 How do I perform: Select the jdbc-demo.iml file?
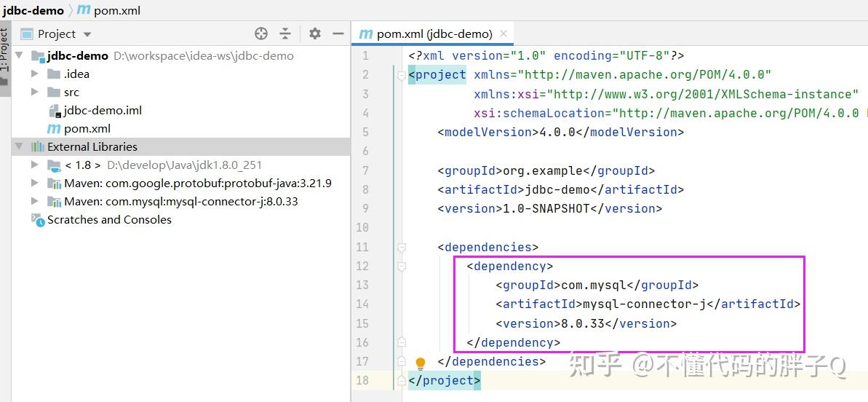tap(103, 110)
